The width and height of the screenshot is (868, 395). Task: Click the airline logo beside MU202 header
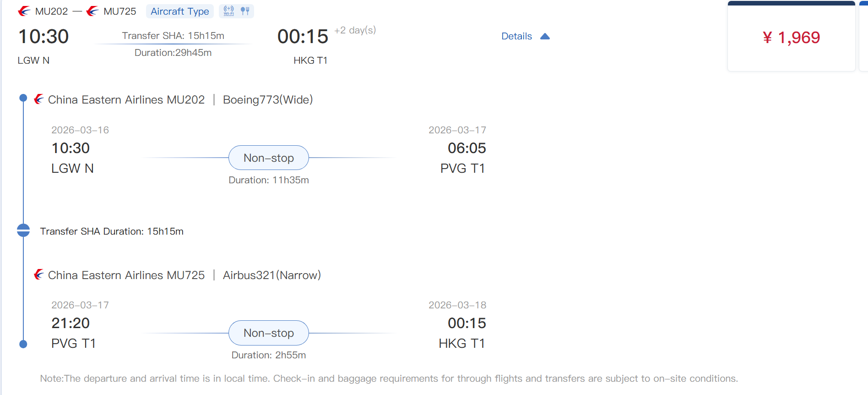click(24, 11)
